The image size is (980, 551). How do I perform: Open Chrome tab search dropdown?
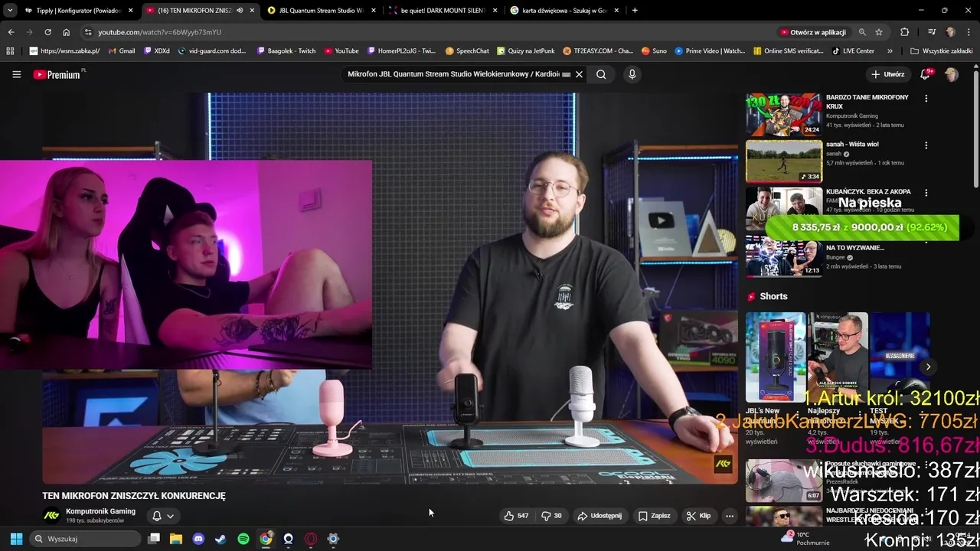pos(10,11)
